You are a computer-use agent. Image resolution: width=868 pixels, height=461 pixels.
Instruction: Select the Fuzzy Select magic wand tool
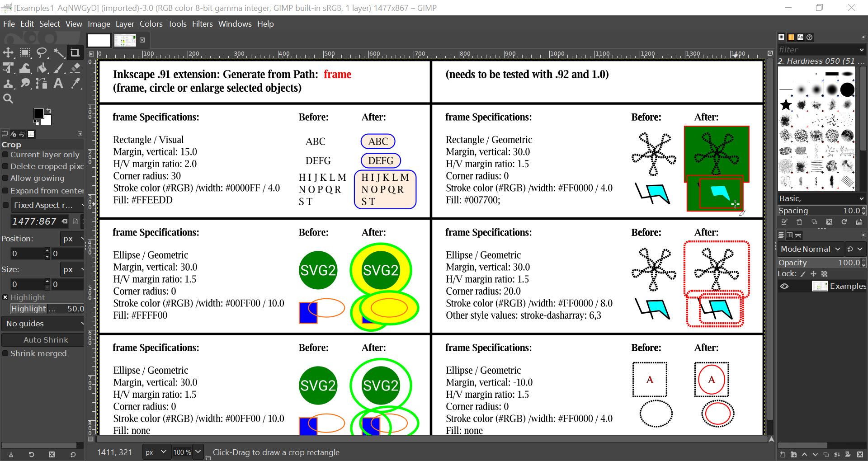click(59, 53)
